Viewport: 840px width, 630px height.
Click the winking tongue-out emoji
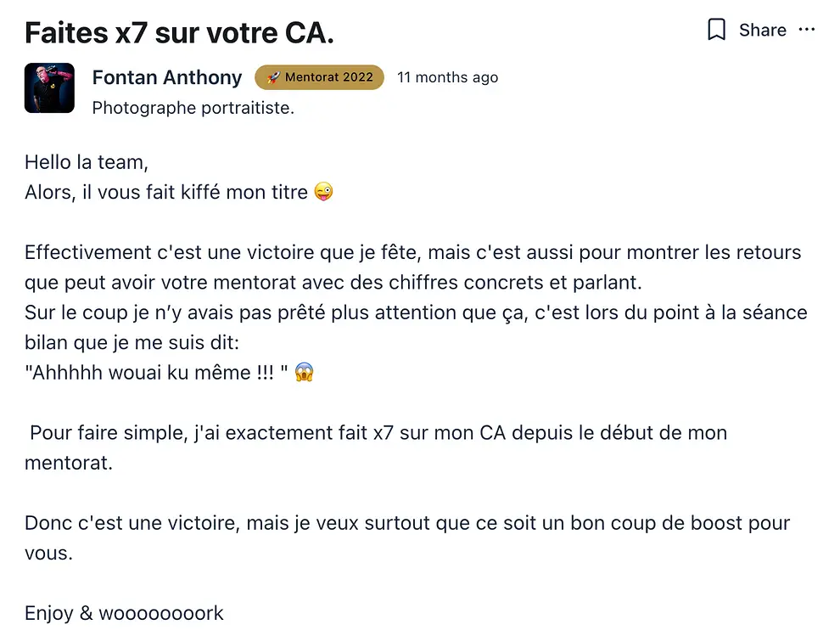click(x=323, y=191)
